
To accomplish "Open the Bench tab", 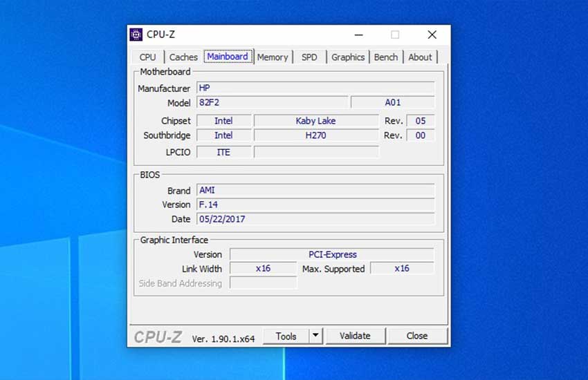I will tap(386, 57).
